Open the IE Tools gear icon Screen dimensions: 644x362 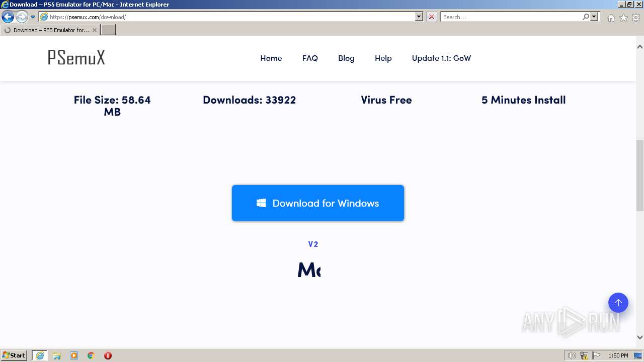(x=636, y=18)
